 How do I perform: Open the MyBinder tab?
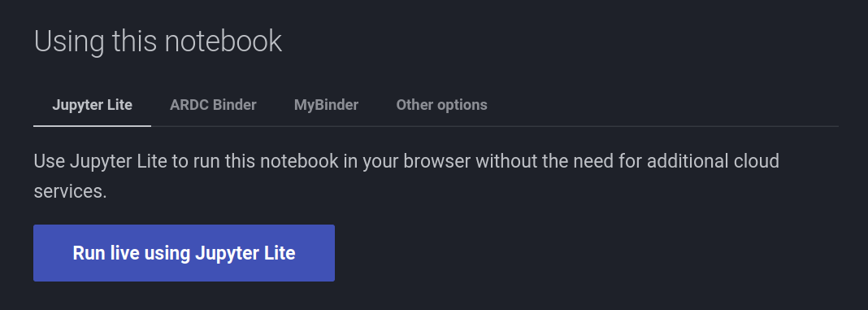326,105
